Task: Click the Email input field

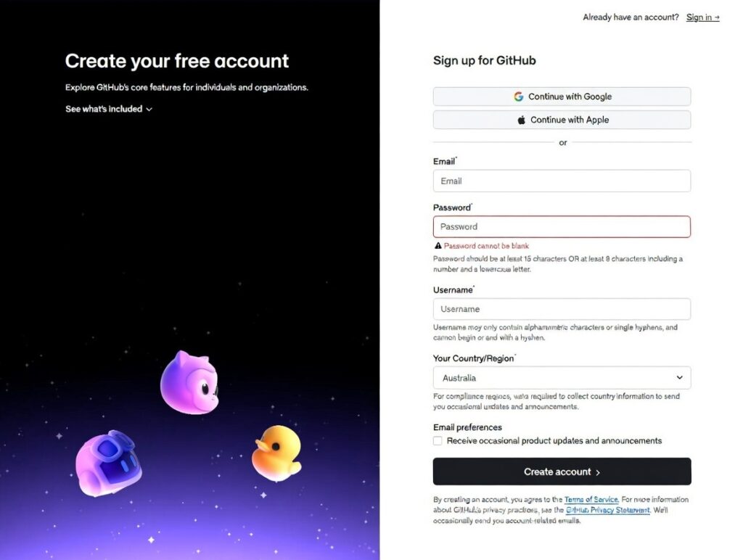Action: [562, 181]
